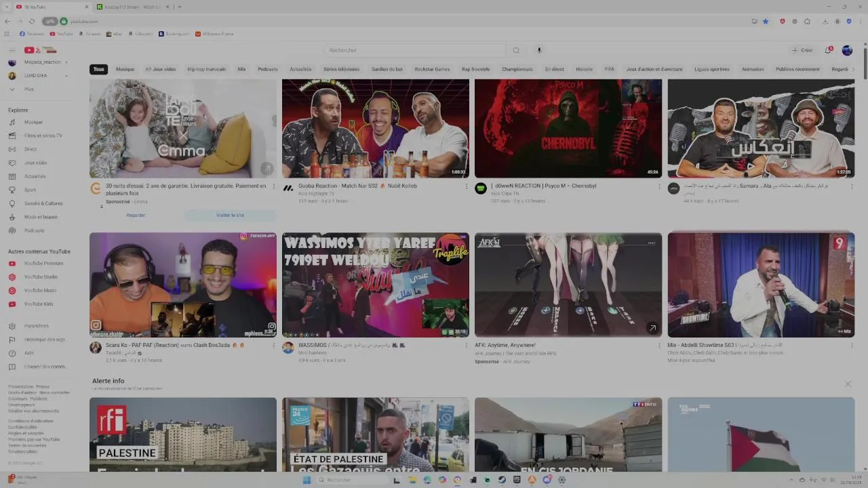Launch YouTube Premium from sidebar

(x=43, y=263)
